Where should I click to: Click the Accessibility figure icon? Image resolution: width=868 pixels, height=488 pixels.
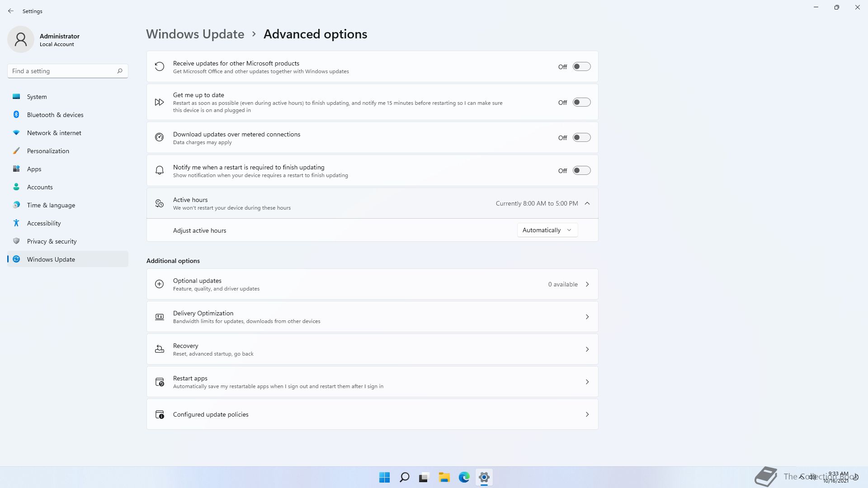point(16,223)
